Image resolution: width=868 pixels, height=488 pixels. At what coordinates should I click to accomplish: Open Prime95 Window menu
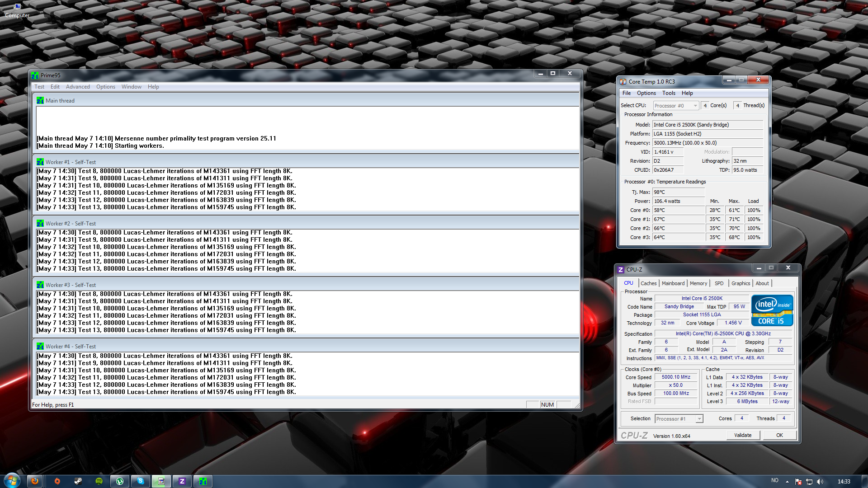point(132,87)
